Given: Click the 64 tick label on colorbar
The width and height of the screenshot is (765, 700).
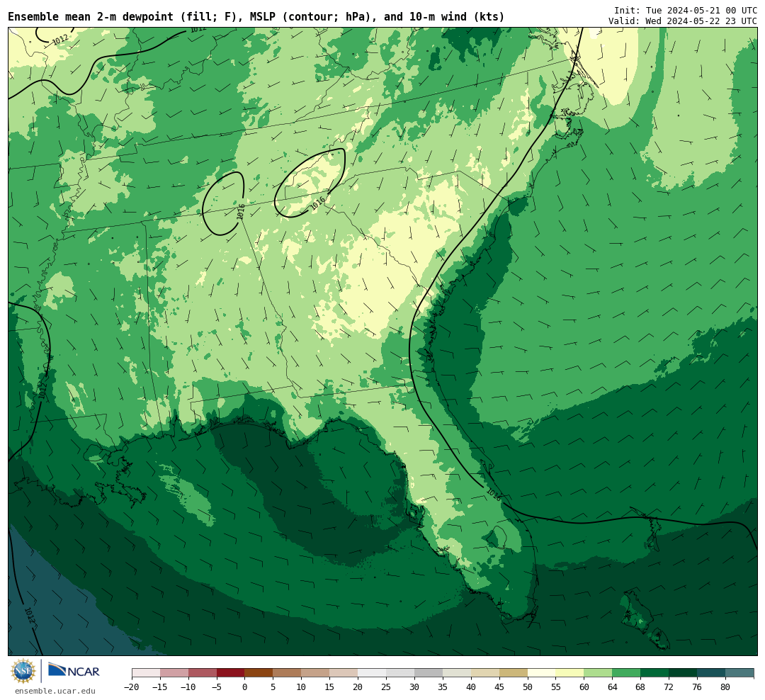Looking at the screenshot, I should point(613,687).
